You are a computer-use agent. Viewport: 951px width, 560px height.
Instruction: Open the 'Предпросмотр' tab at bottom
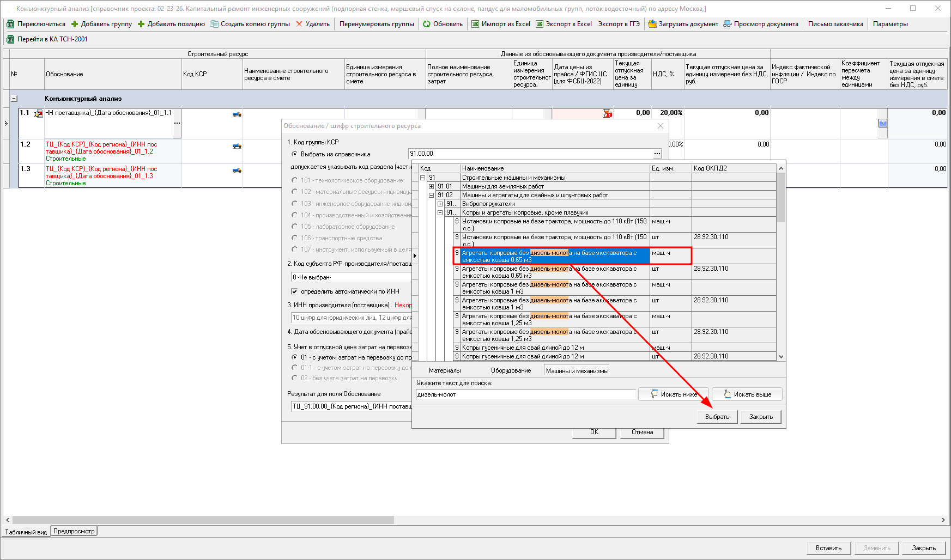tap(74, 531)
